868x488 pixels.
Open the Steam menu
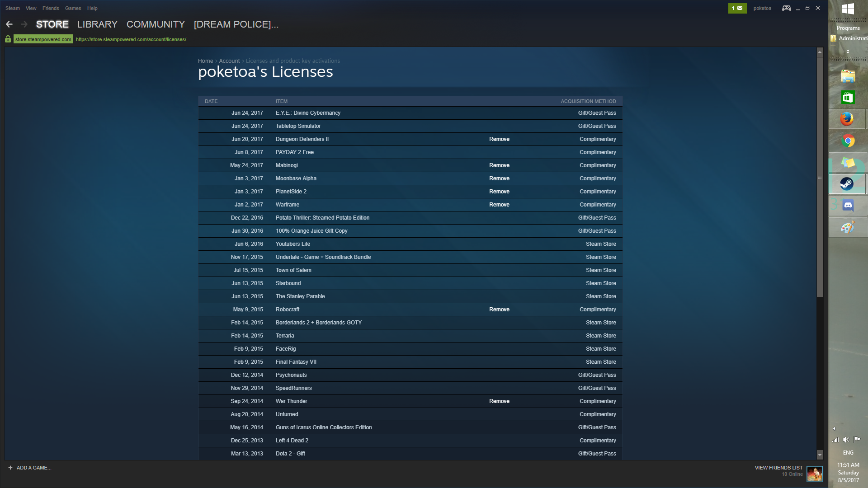pos(13,8)
